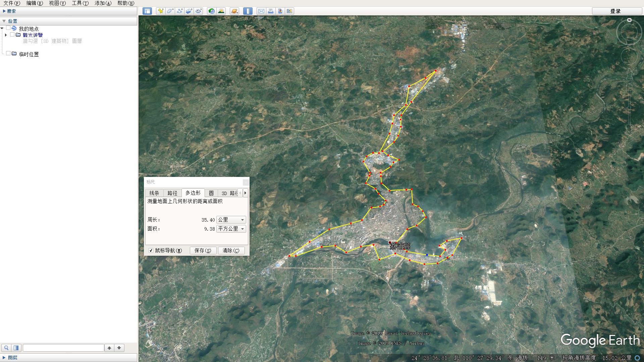Open the 面积 units dropdown showing 平方公里
The height and width of the screenshot is (362, 644).
click(242, 229)
